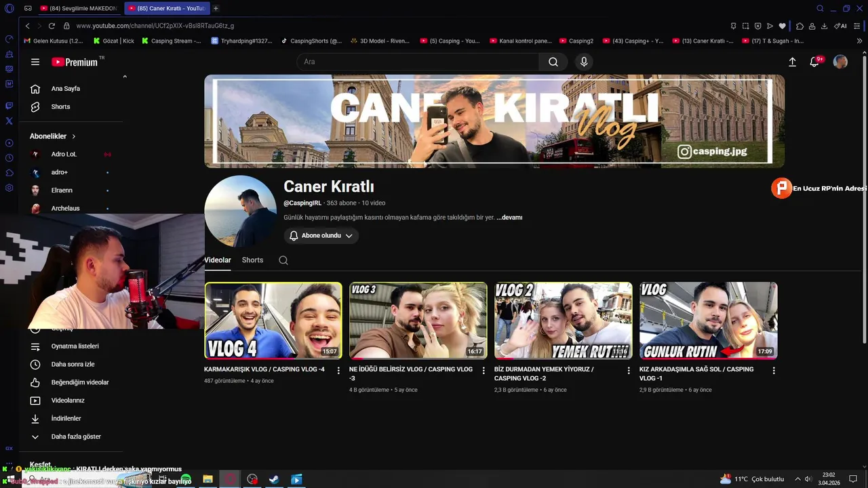Open the YouTube hamburger guide menu
The image size is (868, 488).
pos(35,62)
